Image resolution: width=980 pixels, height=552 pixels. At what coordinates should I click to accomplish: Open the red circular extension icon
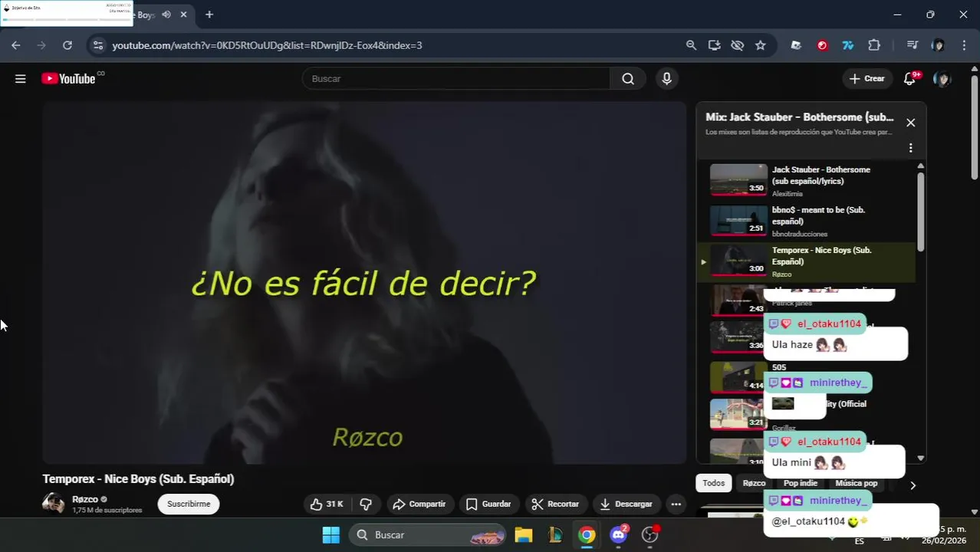[822, 45]
